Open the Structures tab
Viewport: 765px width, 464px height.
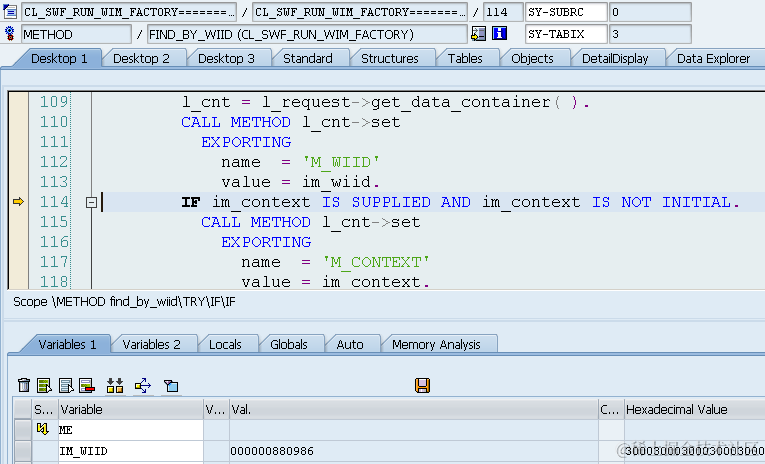pyautogui.click(x=390, y=59)
